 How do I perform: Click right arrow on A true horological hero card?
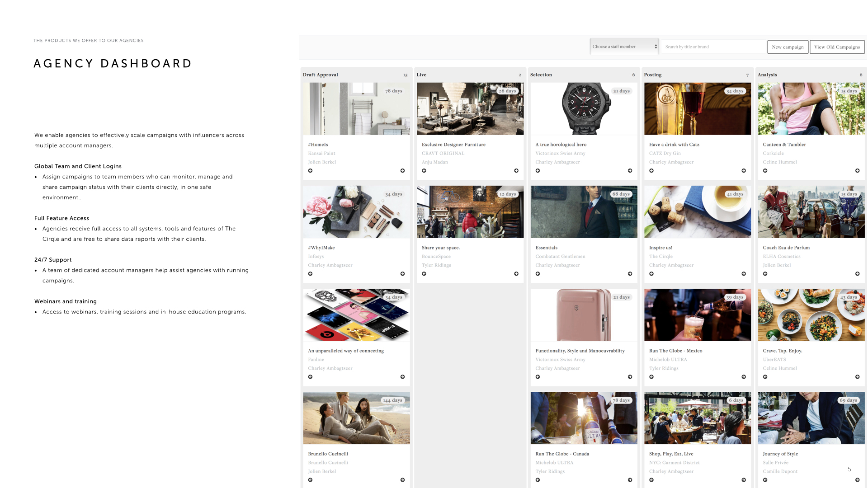coord(630,171)
